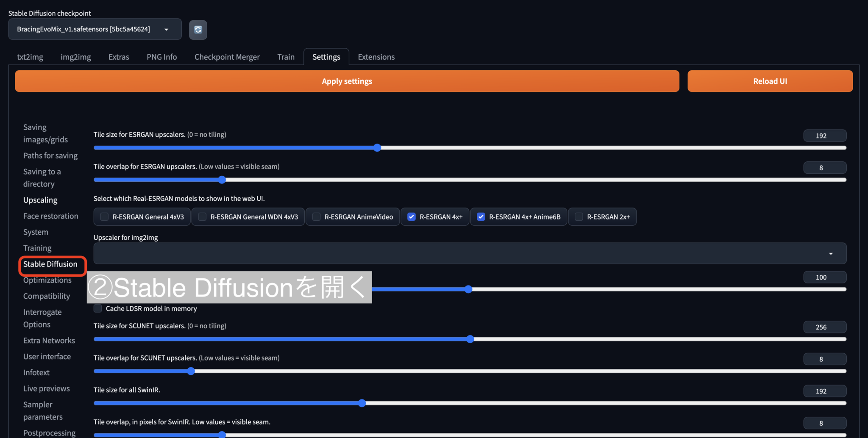The height and width of the screenshot is (438, 868).
Task: Enable the R-ESRGAN AnimeVideo model
Action: [315, 216]
